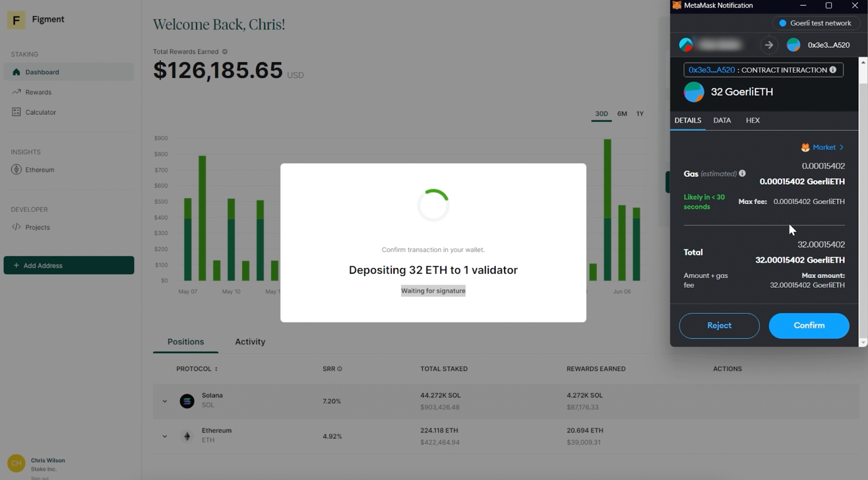Screen dimensions: 868x480
Task: Open the Rewards sidebar item
Action: 69,92
